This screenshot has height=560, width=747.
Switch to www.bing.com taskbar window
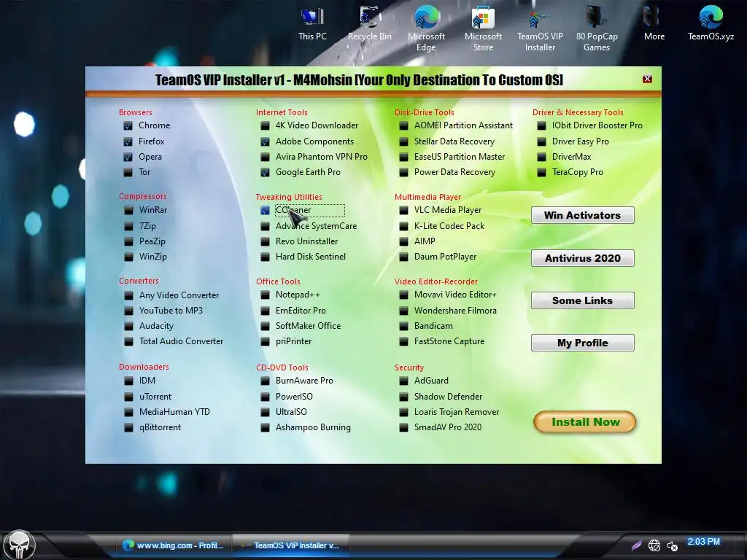pos(174,545)
